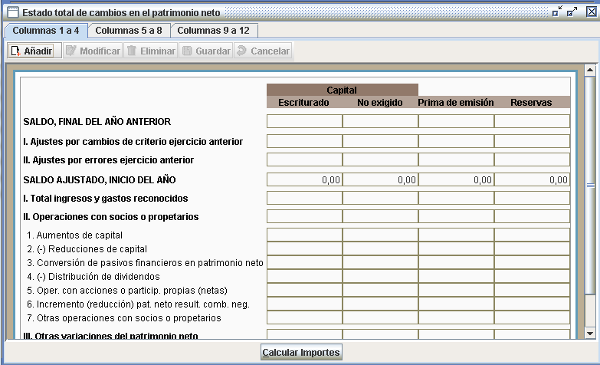Click Escriturado 0,00 value in SALDO AJUSTADO row
The image size is (600, 365).
[x=305, y=179]
